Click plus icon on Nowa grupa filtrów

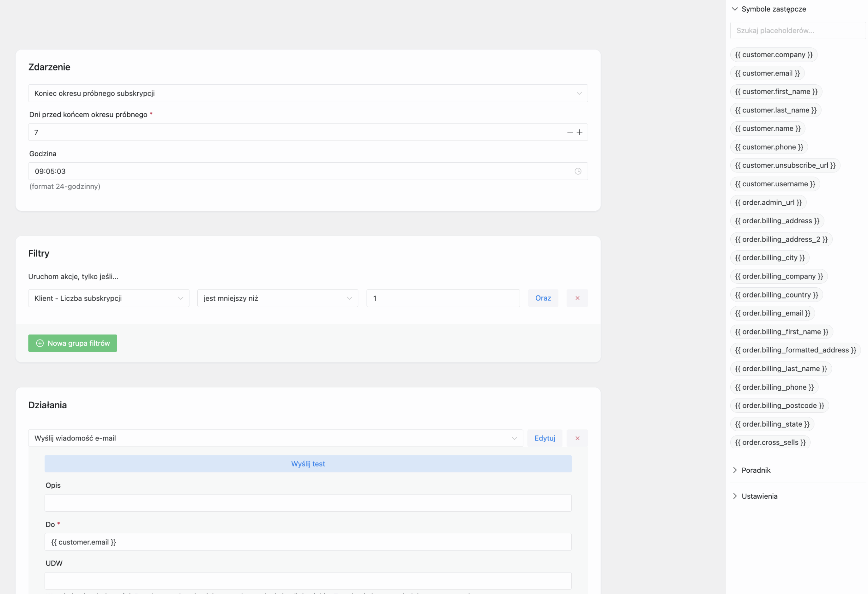click(40, 343)
